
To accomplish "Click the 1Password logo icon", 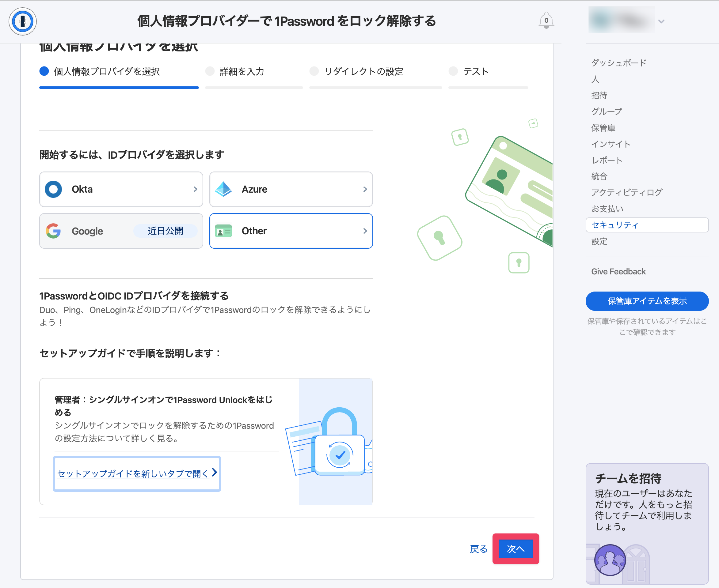I will pyautogui.click(x=23, y=21).
